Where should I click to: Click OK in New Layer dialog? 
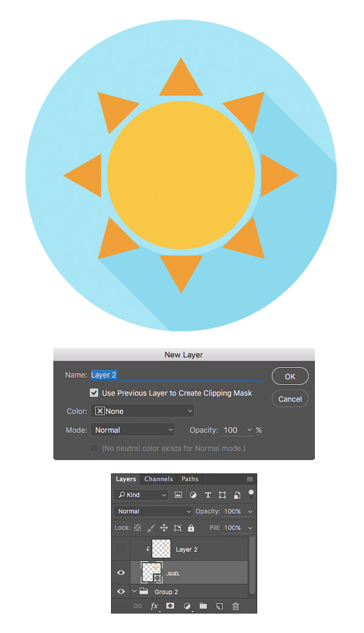click(x=290, y=376)
